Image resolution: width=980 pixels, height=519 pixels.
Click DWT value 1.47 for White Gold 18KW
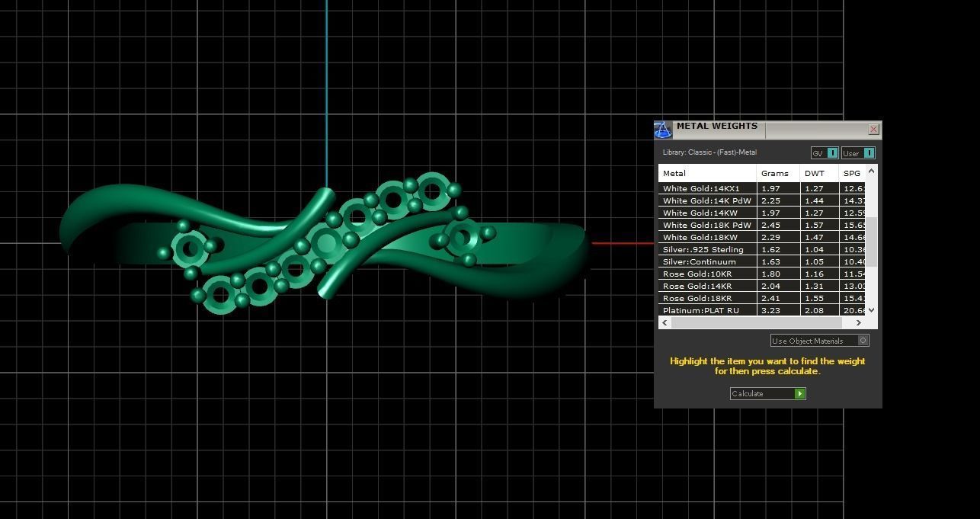click(x=814, y=237)
